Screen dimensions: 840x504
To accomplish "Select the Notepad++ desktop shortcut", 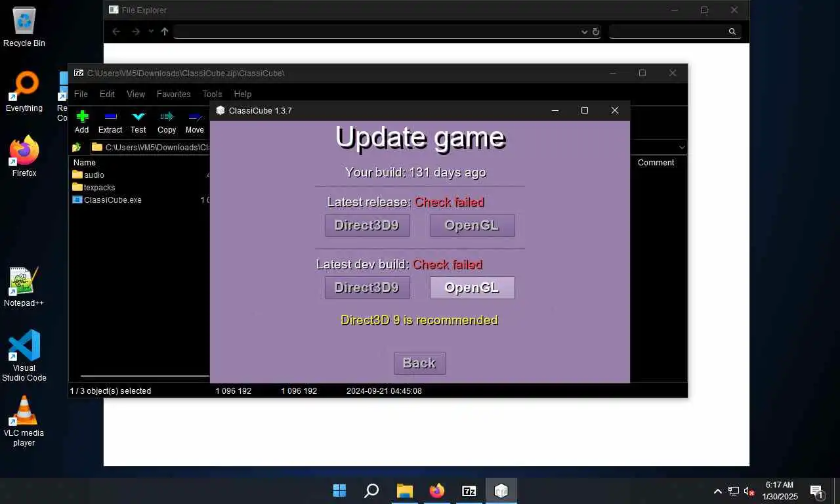I will click(x=24, y=286).
